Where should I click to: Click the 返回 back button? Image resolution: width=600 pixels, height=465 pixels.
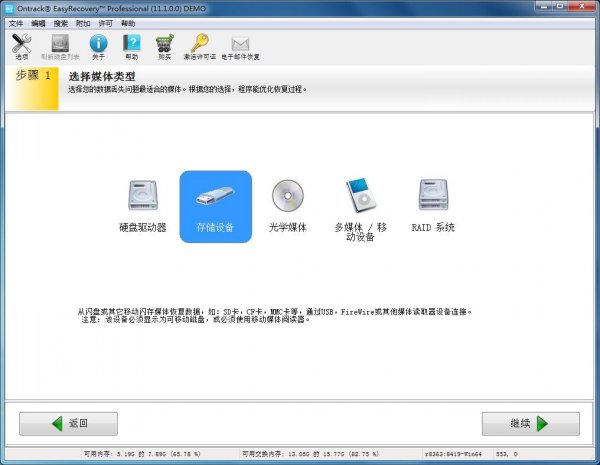(x=68, y=423)
